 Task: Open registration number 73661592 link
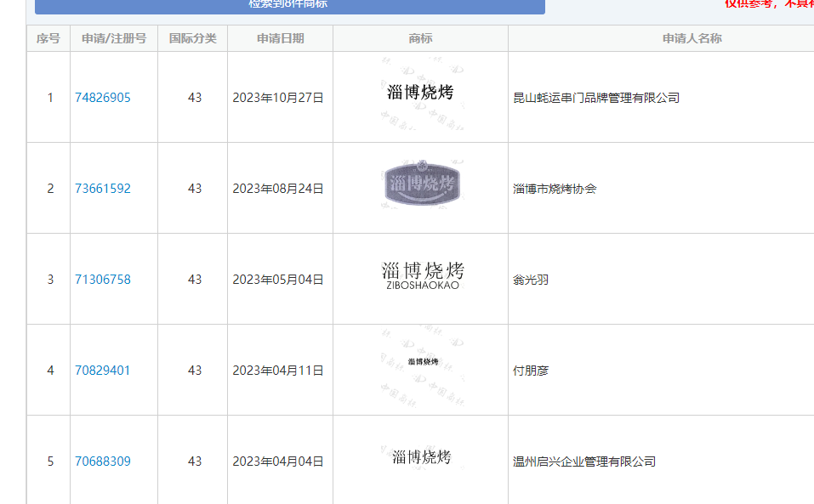[103, 188]
